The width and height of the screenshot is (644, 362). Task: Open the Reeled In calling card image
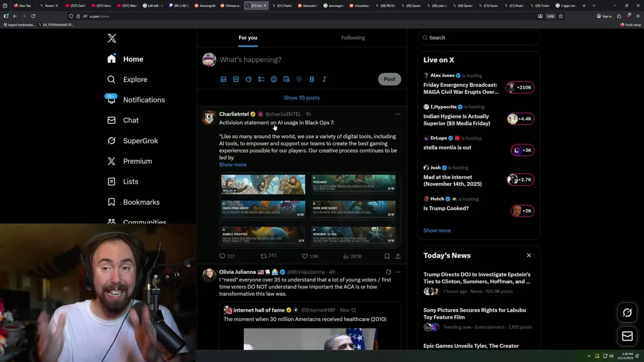263,184
